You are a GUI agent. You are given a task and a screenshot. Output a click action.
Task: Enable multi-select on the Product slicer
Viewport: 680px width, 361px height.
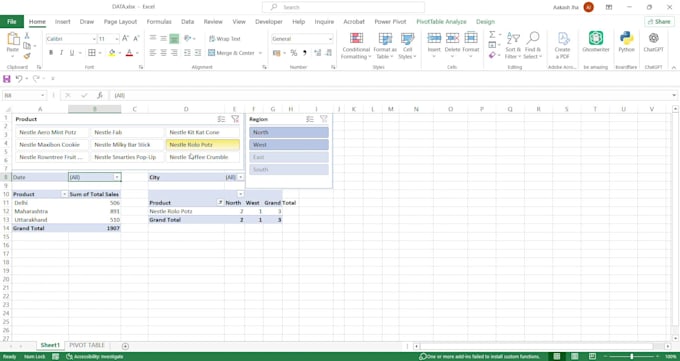222,119
